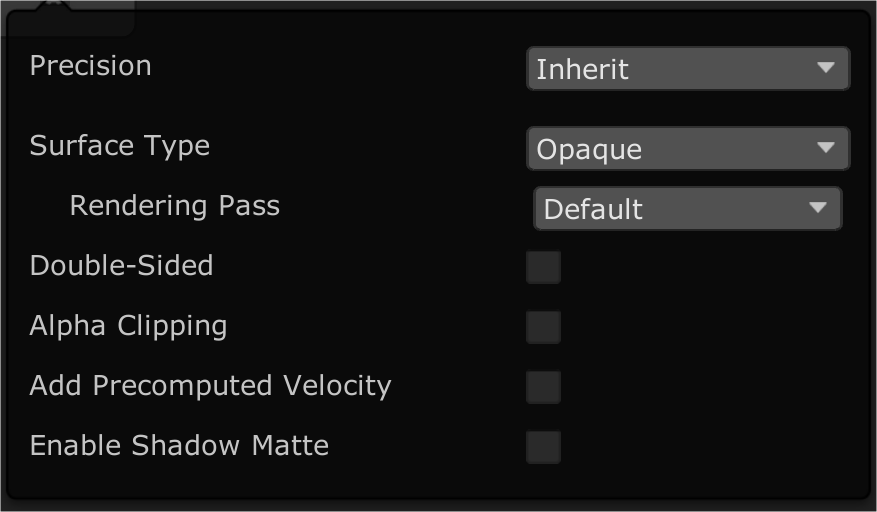Check the Add Precomputed Velocity box
877x512 pixels.
coord(544,387)
